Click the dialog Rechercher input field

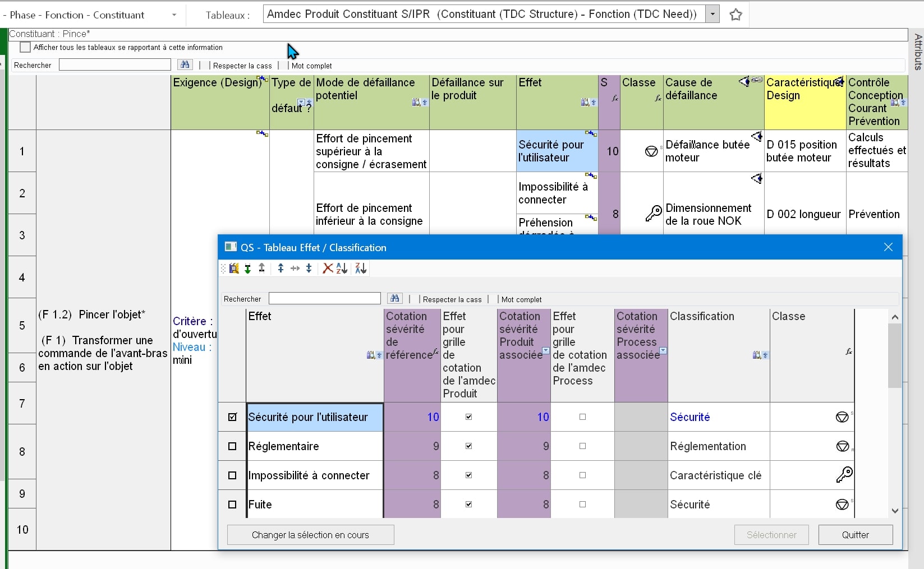click(325, 298)
